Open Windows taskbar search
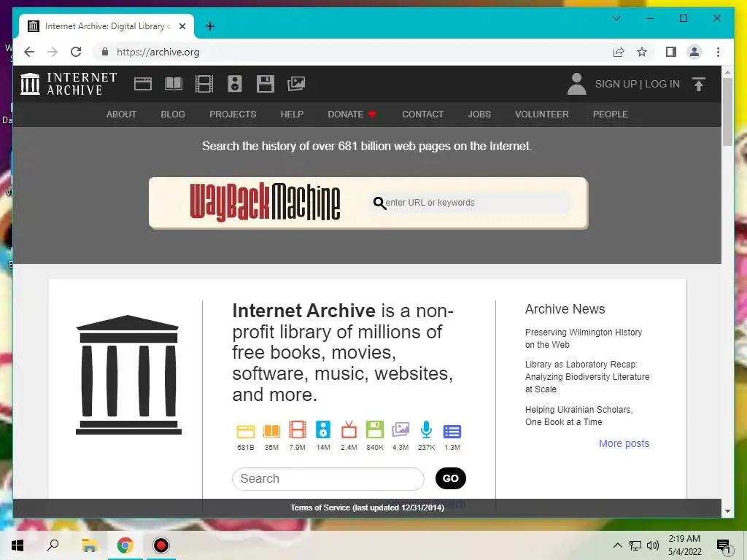 pos(53,545)
